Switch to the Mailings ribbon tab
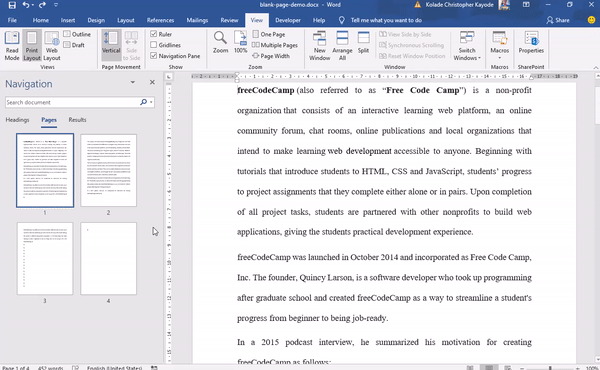Viewport: 600px width, 370px height. 197,20
